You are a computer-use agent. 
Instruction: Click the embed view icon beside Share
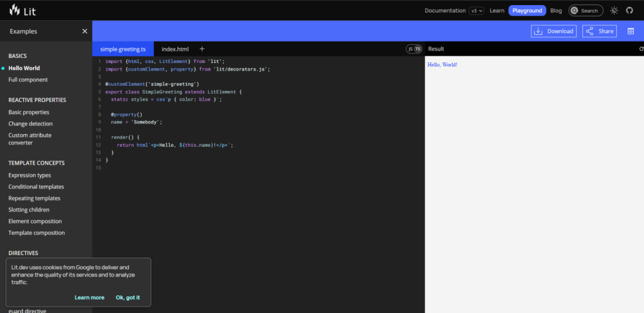(631, 31)
